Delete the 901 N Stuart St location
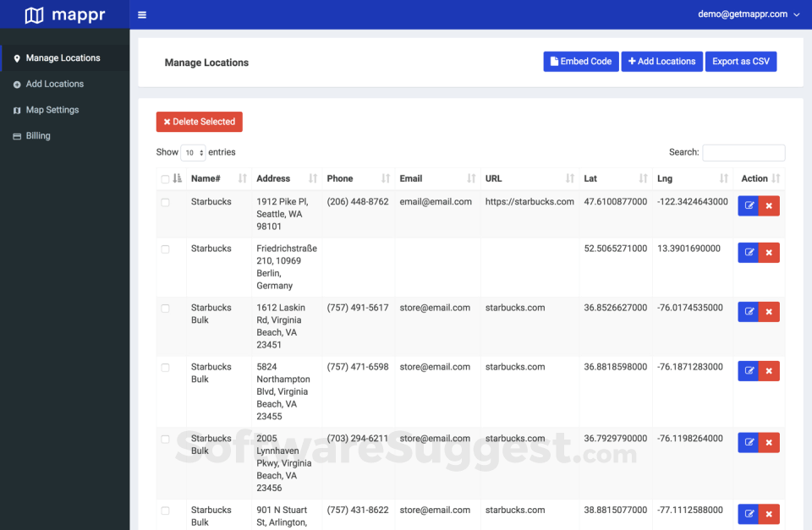The height and width of the screenshot is (530, 812). pos(769,514)
